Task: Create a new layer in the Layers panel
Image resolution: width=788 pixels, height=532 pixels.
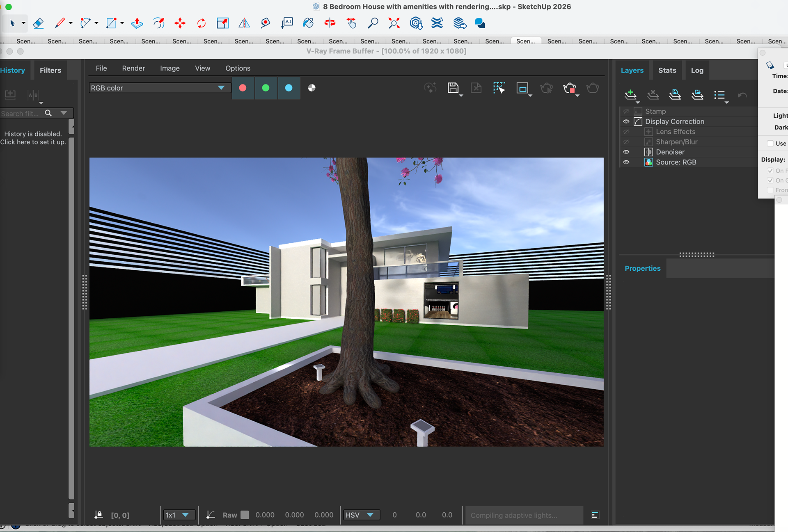Action: 630,95
